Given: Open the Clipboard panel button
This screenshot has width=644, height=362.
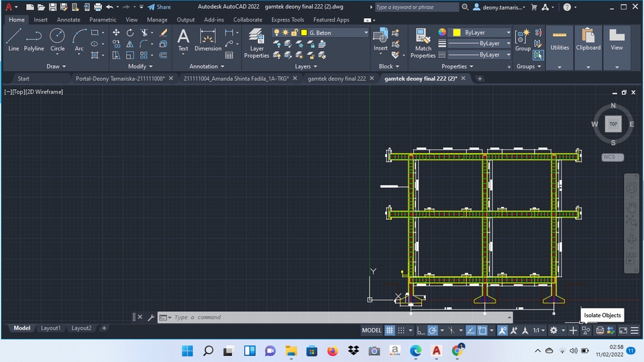Looking at the screenshot, I should coord(588,47).
